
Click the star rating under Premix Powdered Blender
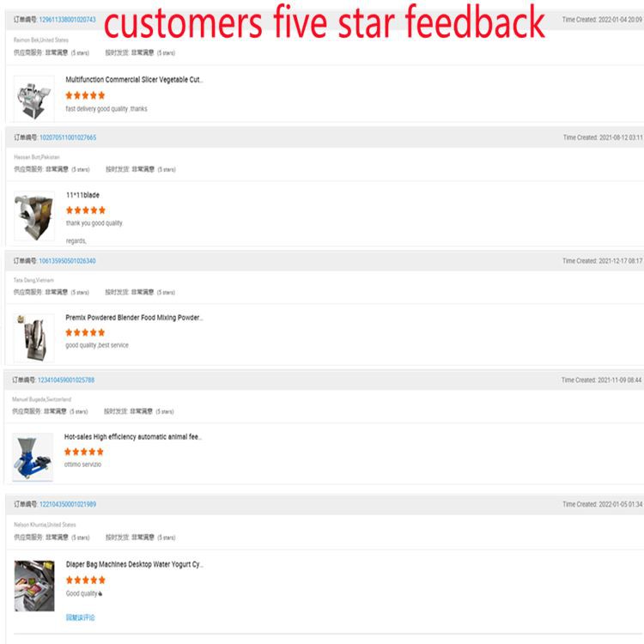[x=86, y=332]
